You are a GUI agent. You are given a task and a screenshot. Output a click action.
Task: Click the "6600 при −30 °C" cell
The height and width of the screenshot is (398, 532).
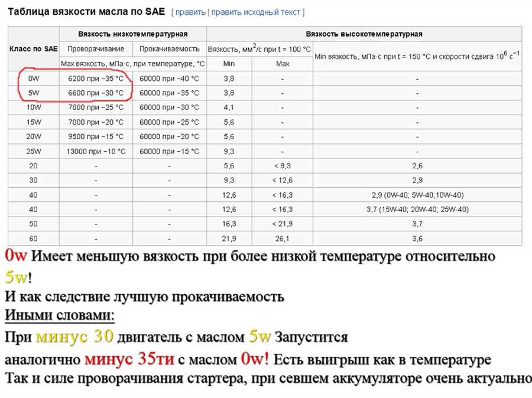(x=96, y=93)
